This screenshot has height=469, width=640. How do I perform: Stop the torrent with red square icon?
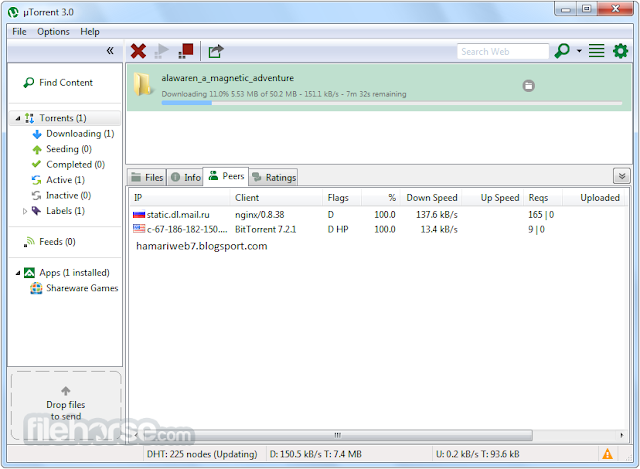tap(186, 51)
